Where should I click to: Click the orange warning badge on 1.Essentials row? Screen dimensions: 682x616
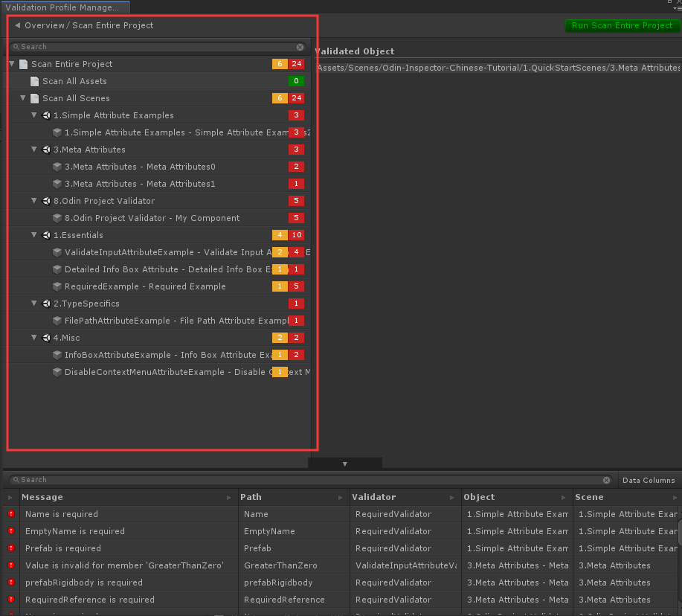tap(280, 235)
